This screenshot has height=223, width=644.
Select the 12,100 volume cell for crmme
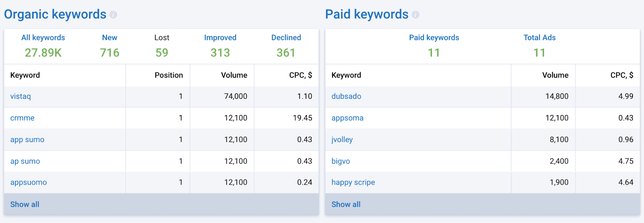point(222,118)
